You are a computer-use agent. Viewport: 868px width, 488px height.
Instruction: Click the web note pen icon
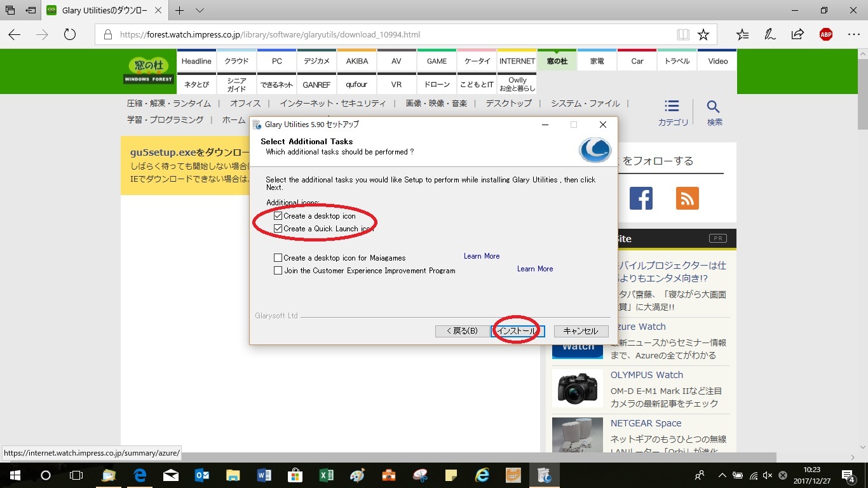point(770,34)
